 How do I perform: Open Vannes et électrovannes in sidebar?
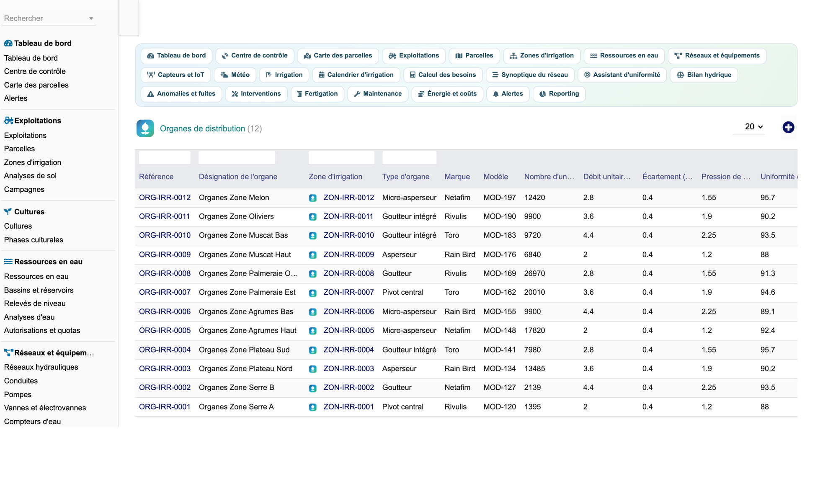(45, 408)
